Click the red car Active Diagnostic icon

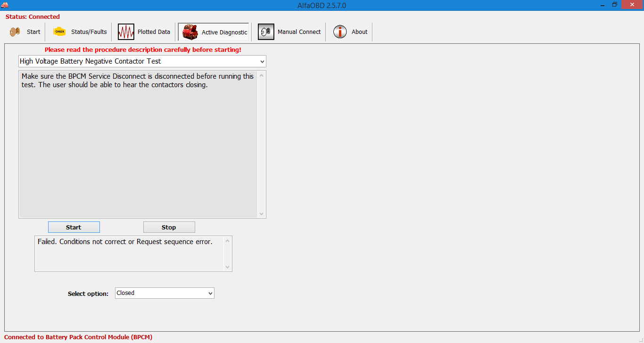pos(190,32)
